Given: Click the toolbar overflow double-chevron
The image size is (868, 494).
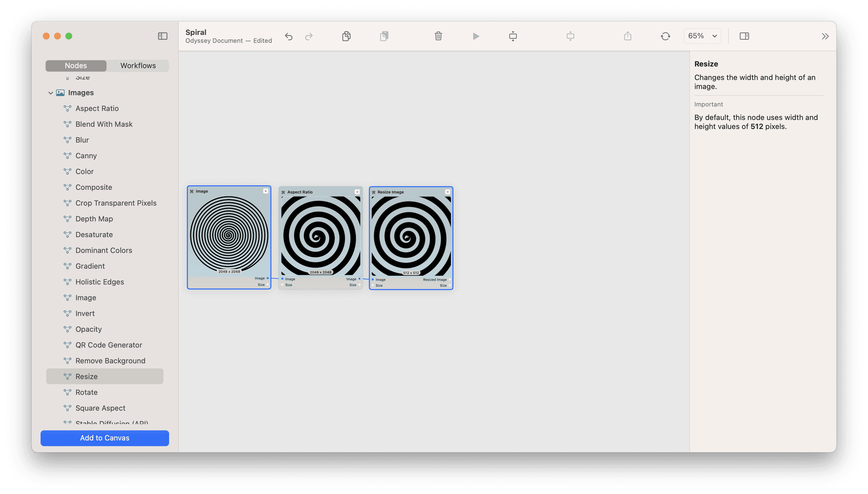Looking at the screenshot, I should [825, 36].
